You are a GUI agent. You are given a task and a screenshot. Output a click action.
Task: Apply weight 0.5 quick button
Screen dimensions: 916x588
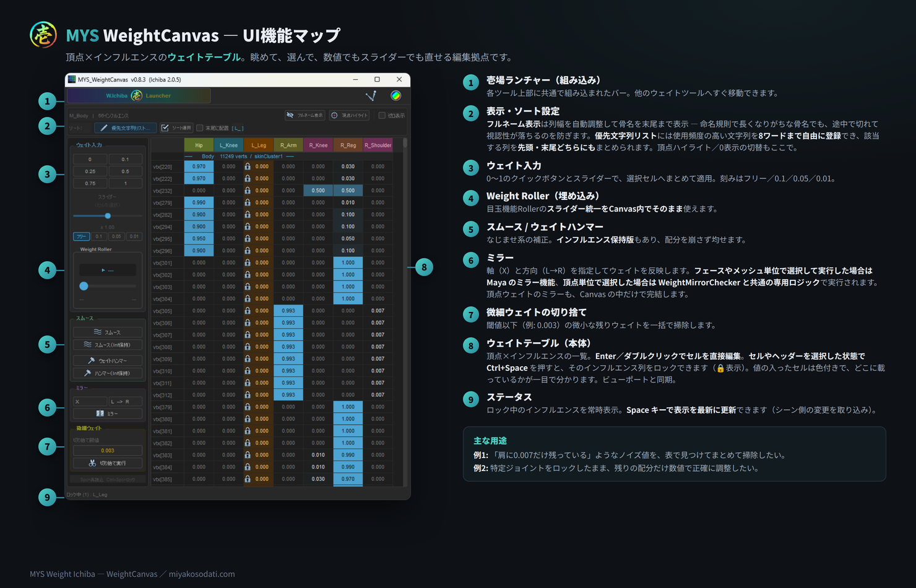(126, 171)
